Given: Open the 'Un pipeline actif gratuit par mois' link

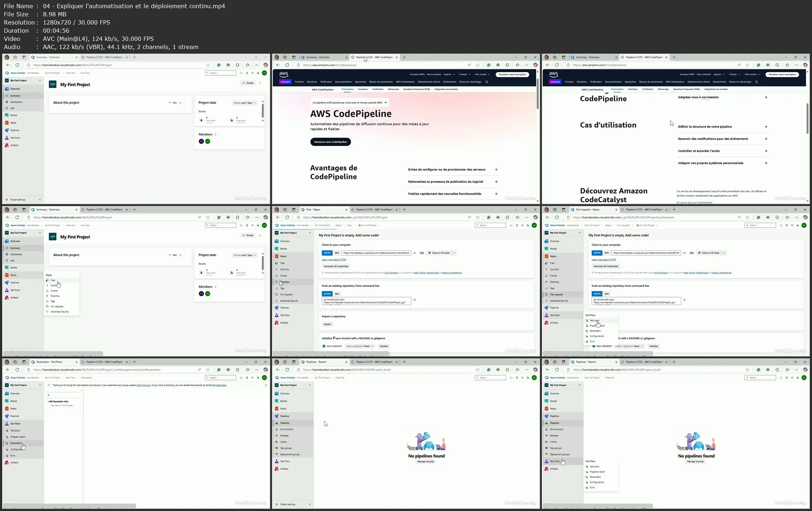Looking at the screenshot, I should point(349,103).
